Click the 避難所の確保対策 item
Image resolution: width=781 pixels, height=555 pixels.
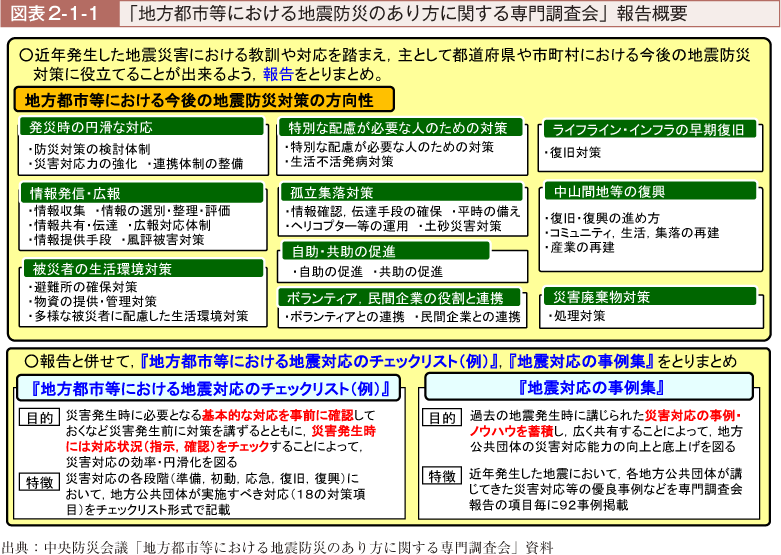click(83, 287)
